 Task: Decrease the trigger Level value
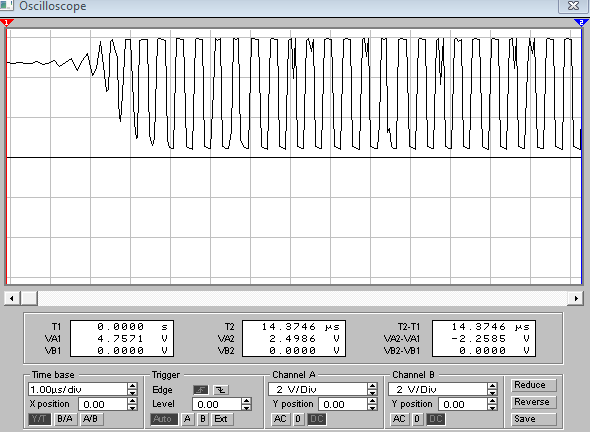tap(246, 408)
